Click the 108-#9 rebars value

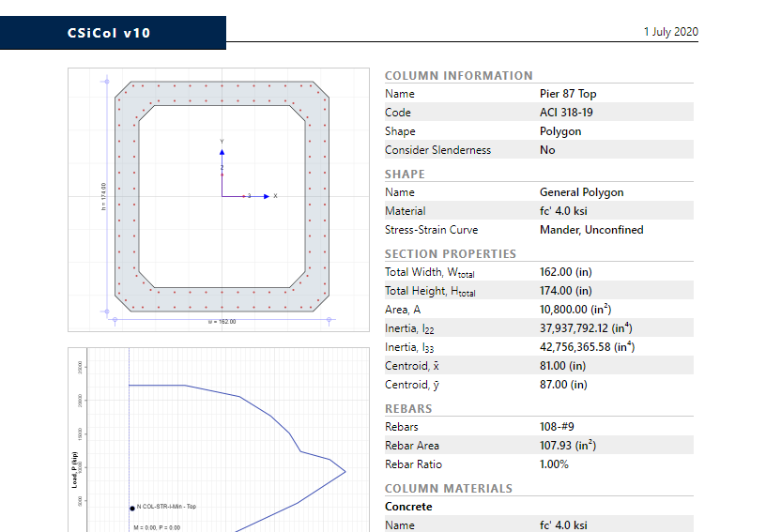[558, 427]
